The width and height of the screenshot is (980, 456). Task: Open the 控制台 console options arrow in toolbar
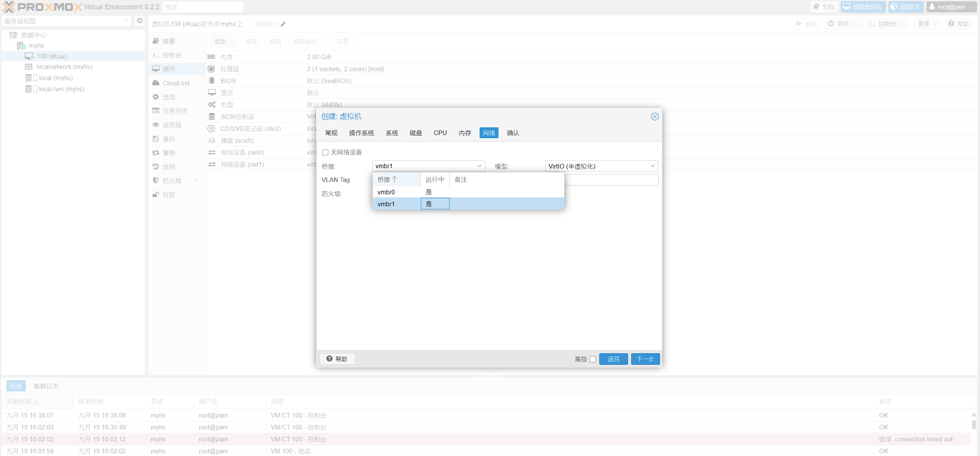903,23
